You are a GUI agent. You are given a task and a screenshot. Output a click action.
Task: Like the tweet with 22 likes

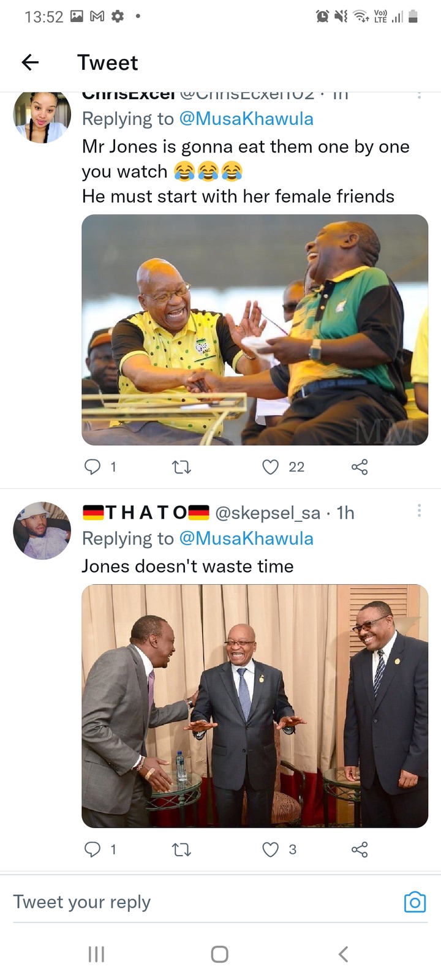270,467
